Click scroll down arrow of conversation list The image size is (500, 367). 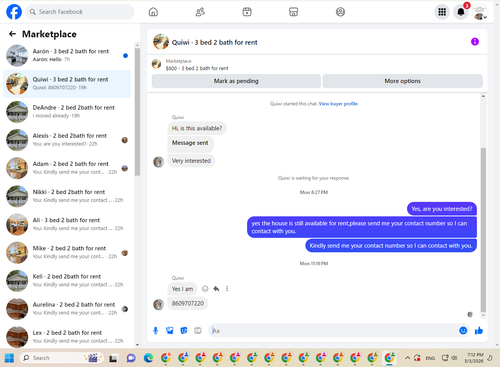(137, 345)
